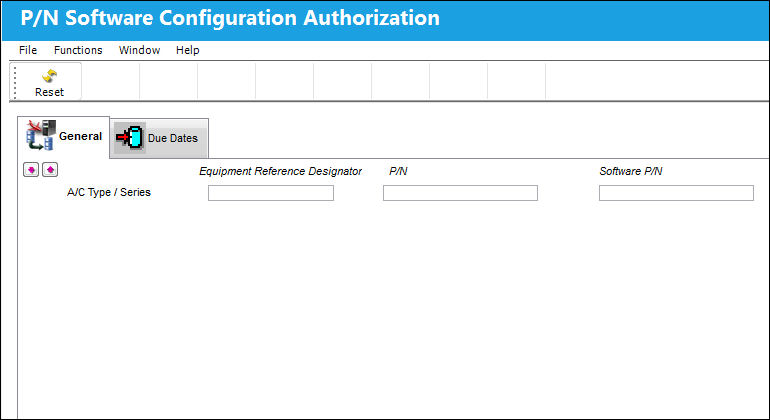Screen dimensions: 770x420
Task: Switch to the General tab
Action: 63,137
